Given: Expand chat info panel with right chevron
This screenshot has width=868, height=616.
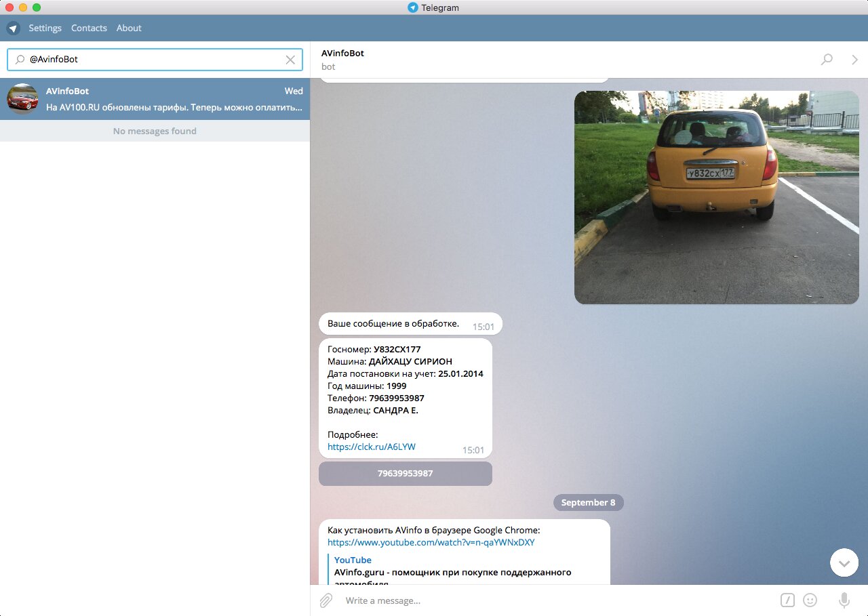Looking at the screenshot, I should point(854,60).
